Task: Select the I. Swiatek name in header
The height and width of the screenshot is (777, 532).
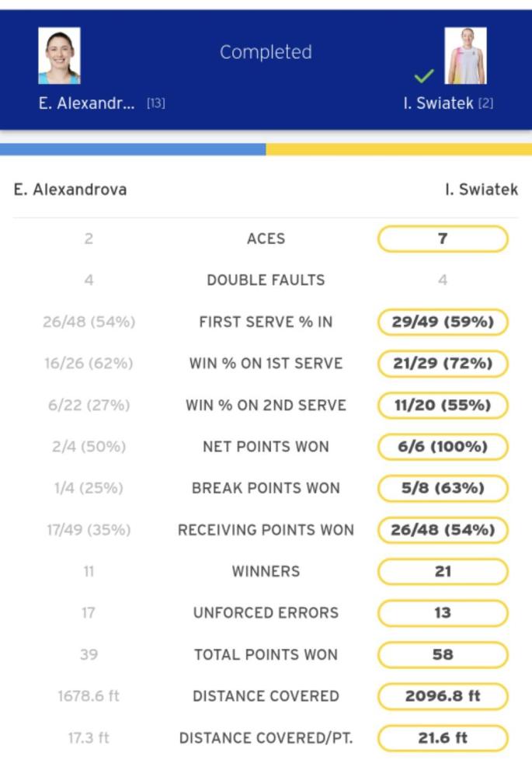Action: tap(438, 103)
